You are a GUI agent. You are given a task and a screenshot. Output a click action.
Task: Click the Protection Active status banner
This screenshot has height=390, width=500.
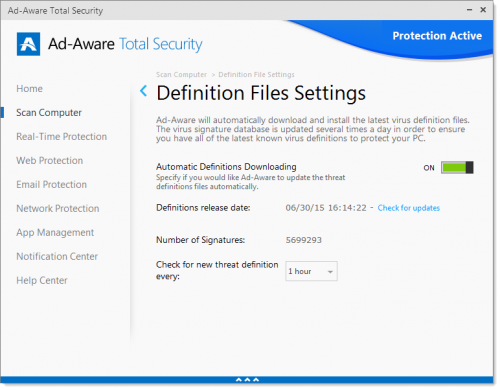click(x=437, y=36)
